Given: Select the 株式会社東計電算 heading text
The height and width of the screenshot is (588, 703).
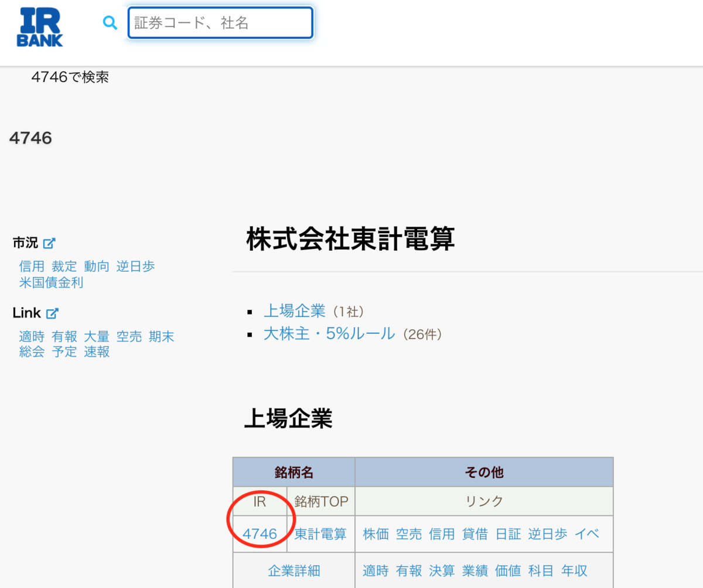Looking at the screenshot, I should 350,240.
